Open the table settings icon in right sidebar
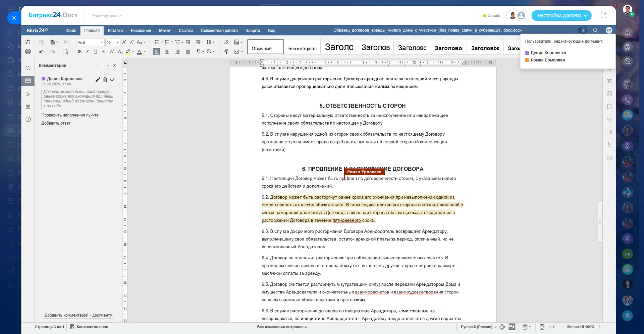644x334 pixels. pos(609,81)
